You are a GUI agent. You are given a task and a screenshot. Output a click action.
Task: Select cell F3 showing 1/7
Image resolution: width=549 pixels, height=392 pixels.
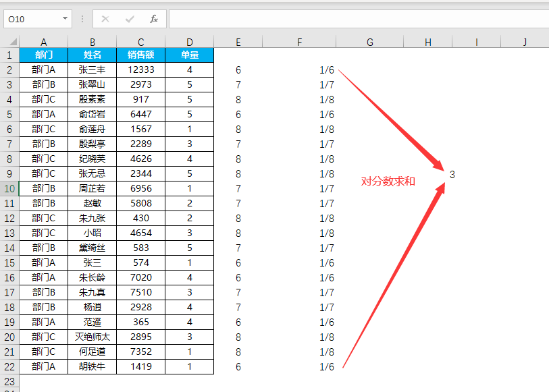(x=299, y=84)
